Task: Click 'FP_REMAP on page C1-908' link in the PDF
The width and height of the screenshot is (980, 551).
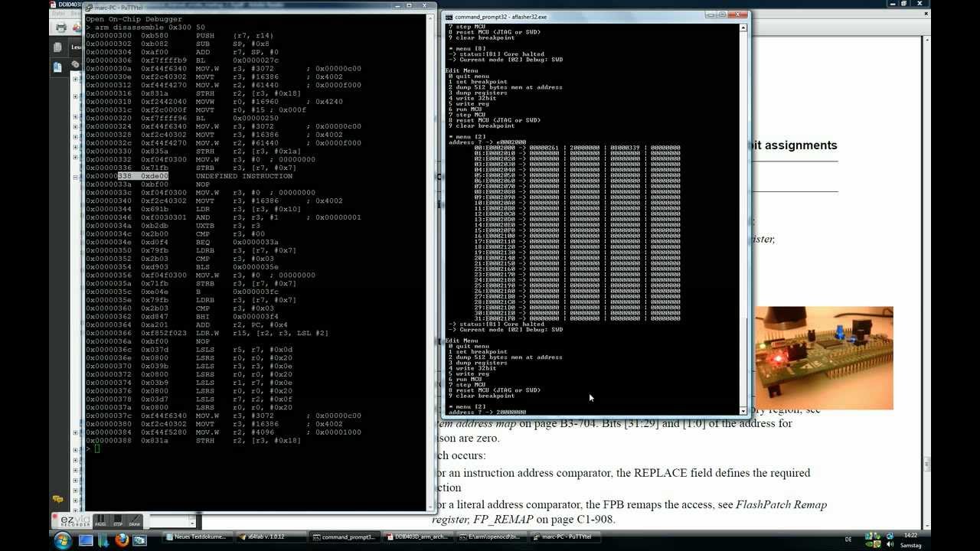Action: [x=543, y=519]
